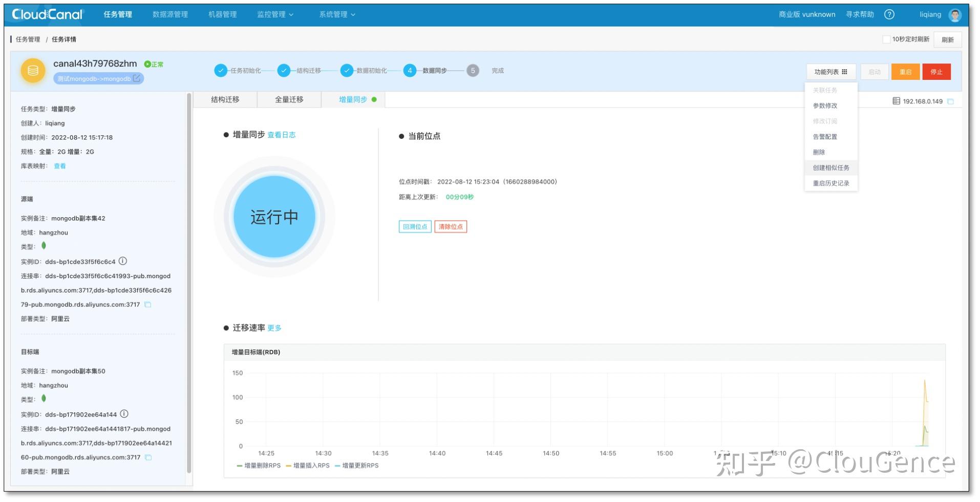
Task: Click the info icon next to source 实例ID
Action: 122,261
